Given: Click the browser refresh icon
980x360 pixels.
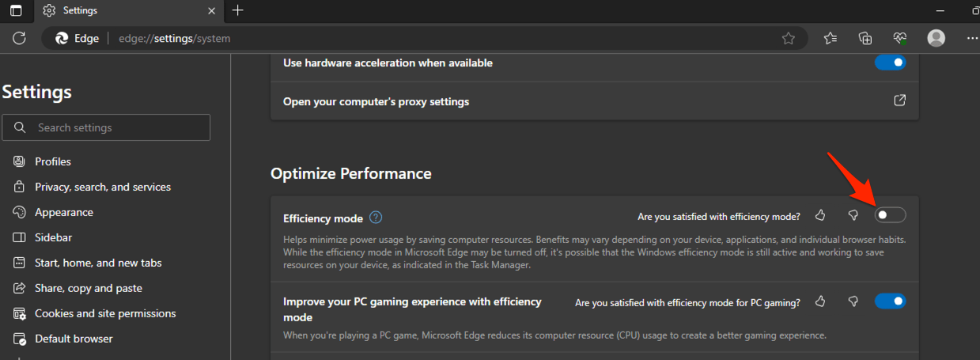Looking at the screenshot, I should 20,38.
